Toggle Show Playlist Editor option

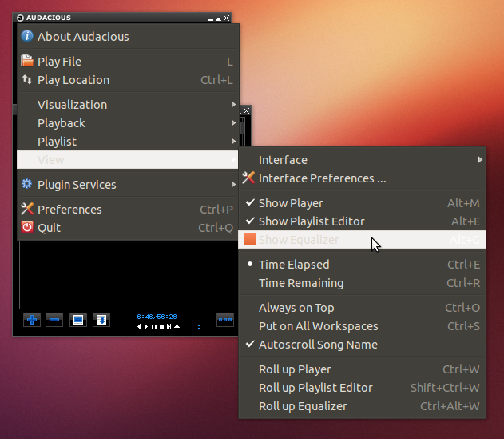pos(363,221)
